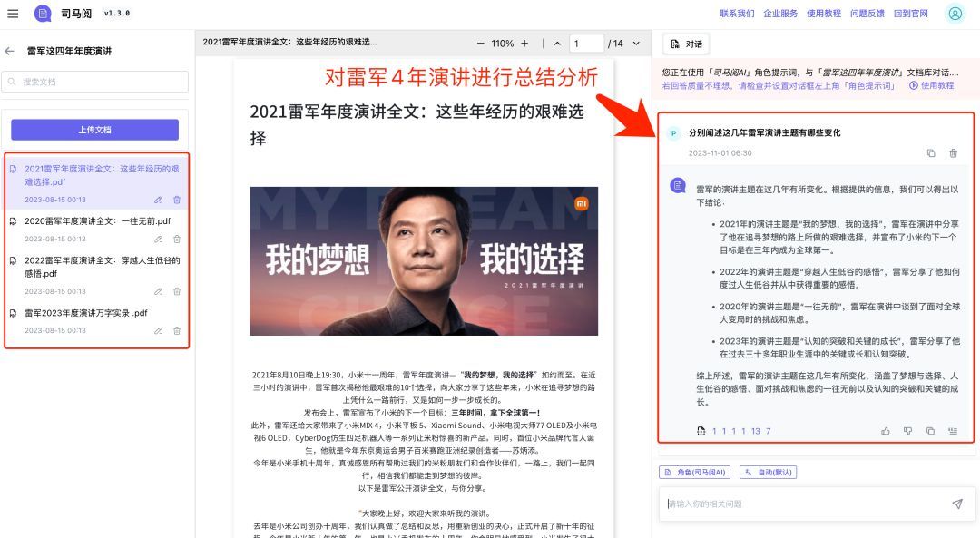Screen dimensions: 980x538
Task: Click the v1.3.0 version label
Action: pyautogui.click(x=117, y=13)
